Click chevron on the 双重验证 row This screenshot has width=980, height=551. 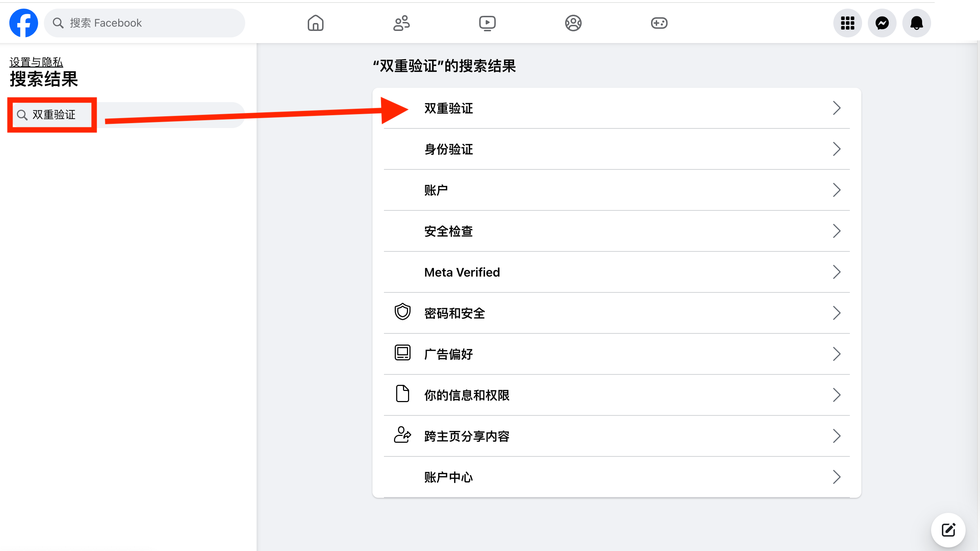[836, 108]
